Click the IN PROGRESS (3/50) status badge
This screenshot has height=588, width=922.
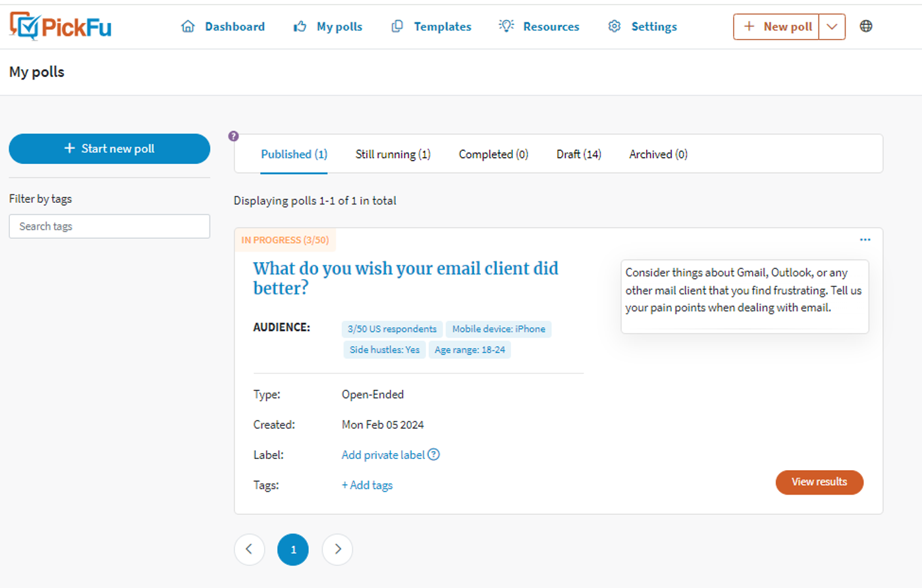pos(285,240)
